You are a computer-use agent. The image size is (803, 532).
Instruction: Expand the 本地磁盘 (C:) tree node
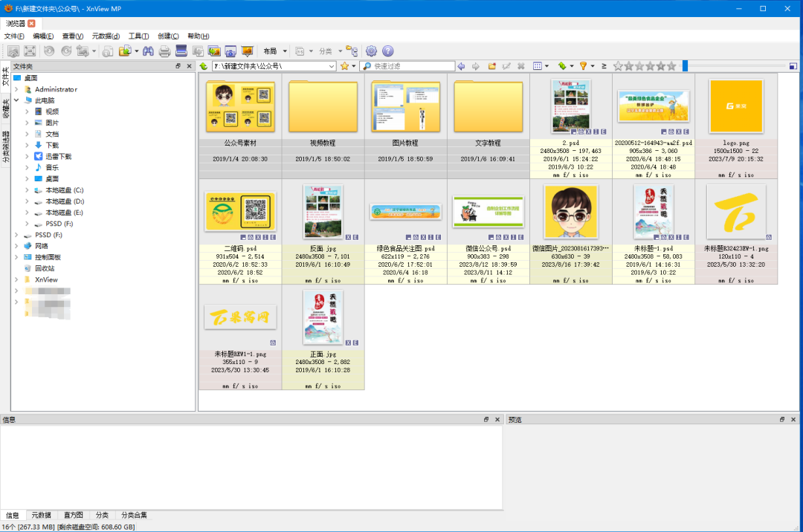point(27,190)
